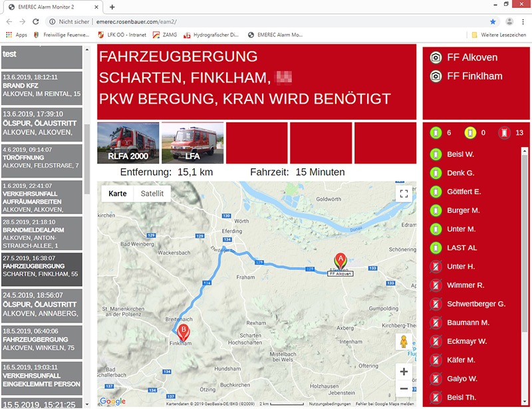Click the yellow status icon showing 0
Screen dimensions: 532x409
click(x=470, y=133)
